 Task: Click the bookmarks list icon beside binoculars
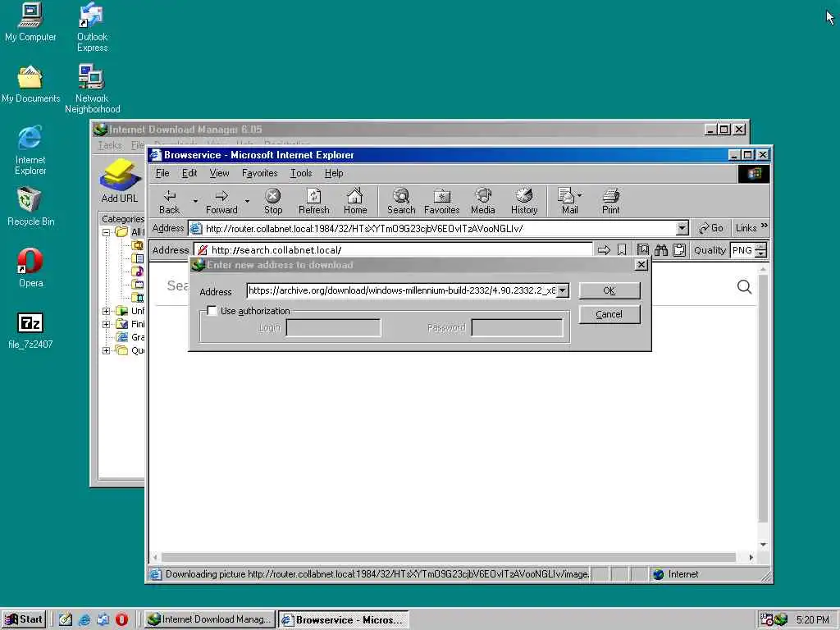[643, 249]
